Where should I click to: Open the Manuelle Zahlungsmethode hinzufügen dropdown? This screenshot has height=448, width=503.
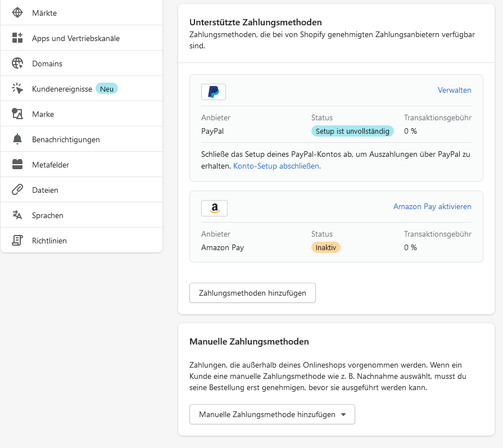pos(272,414)
